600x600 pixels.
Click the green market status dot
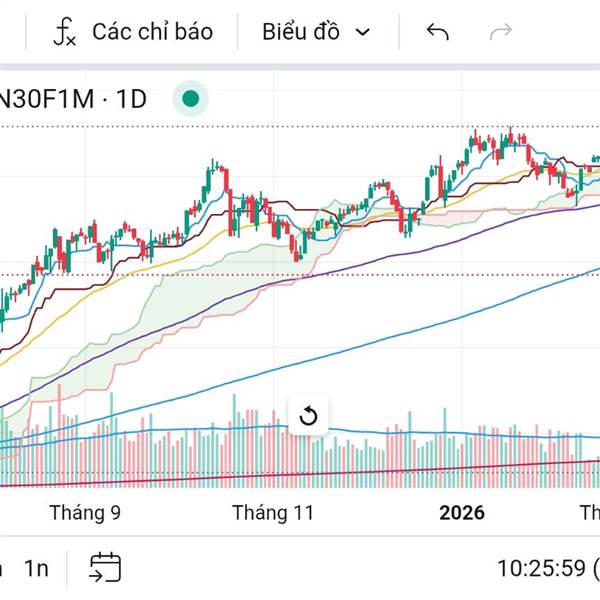tap(190, 98)
